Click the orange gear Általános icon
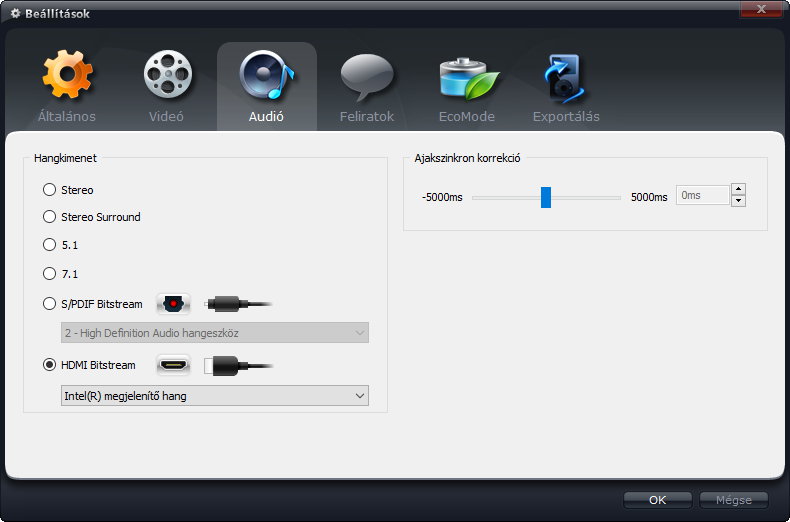 click(x=67, y=74)
